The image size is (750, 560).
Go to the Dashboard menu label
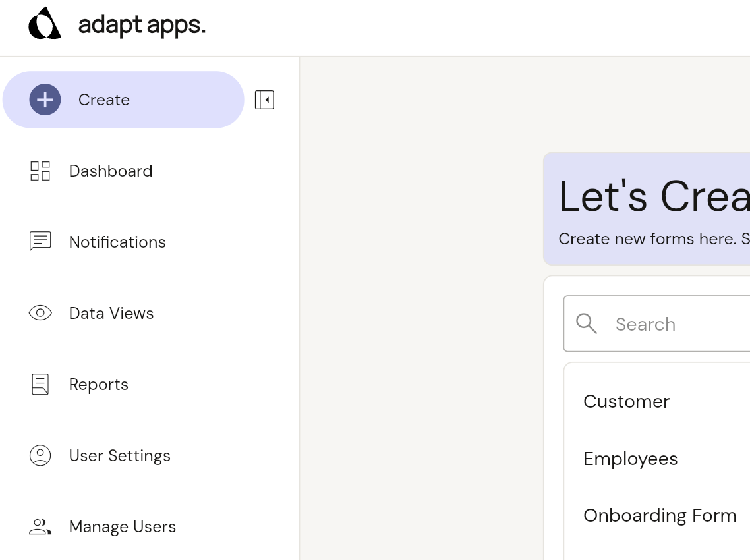click(111, 171)
